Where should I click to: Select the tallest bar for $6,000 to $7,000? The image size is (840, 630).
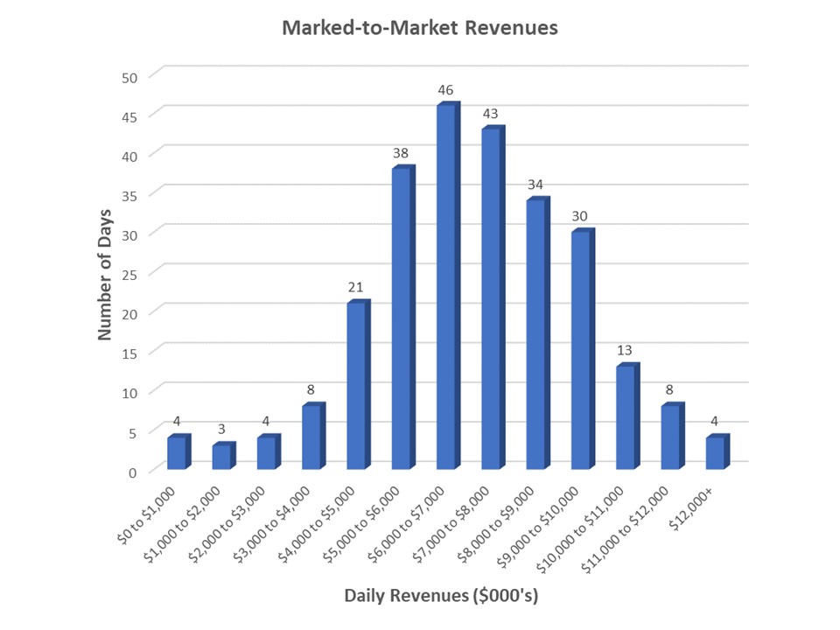pyautogui.click(x=446, y=289)
